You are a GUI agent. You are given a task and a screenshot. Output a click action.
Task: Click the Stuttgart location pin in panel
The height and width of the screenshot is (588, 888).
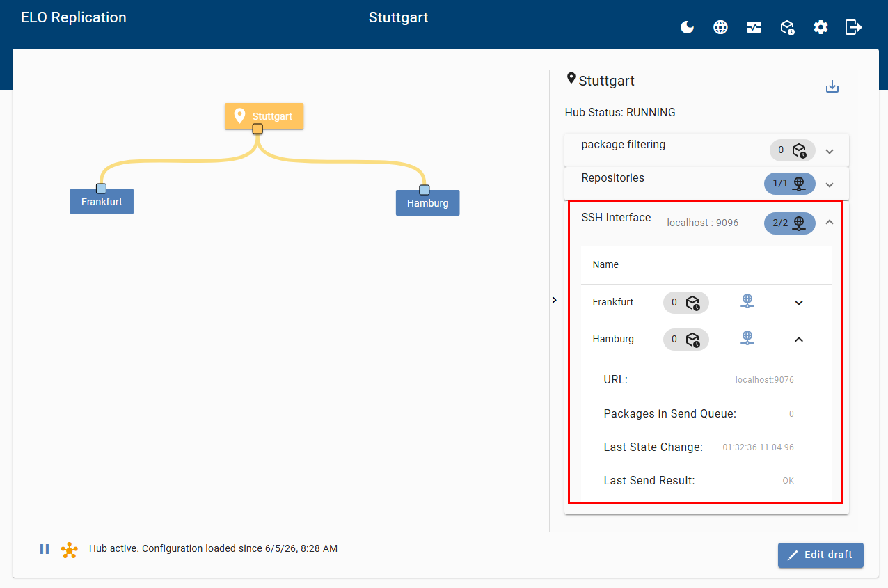pos(571,79)
